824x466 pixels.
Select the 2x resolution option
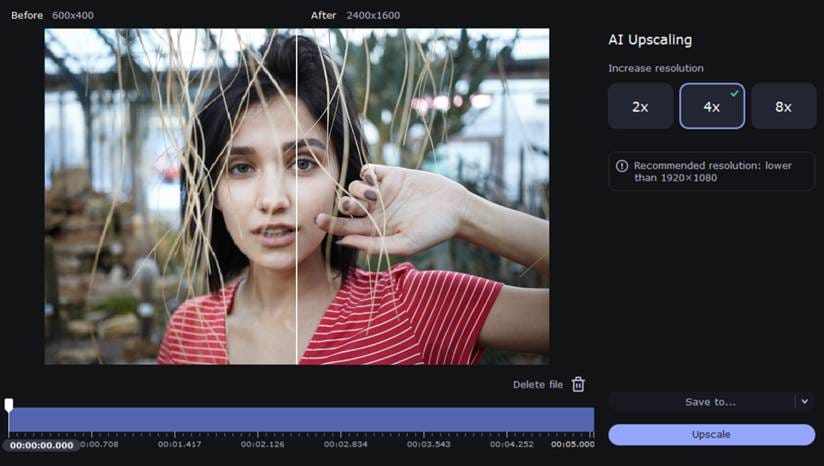[640, 107]
